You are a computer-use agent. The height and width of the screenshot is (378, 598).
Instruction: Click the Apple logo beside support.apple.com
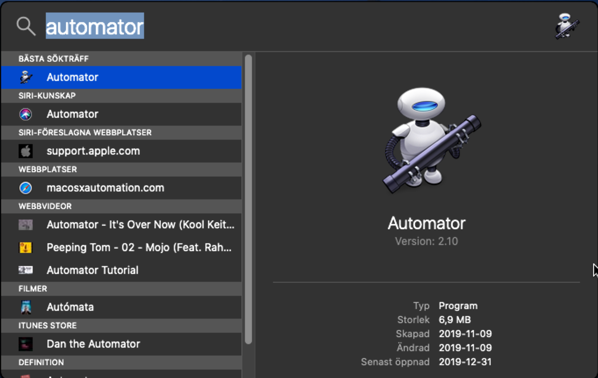(x=26, y=151)
